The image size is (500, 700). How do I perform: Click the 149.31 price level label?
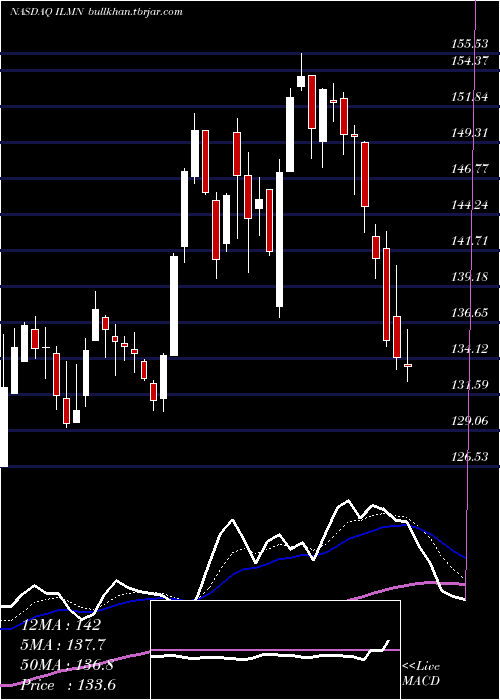pos(469,133)
